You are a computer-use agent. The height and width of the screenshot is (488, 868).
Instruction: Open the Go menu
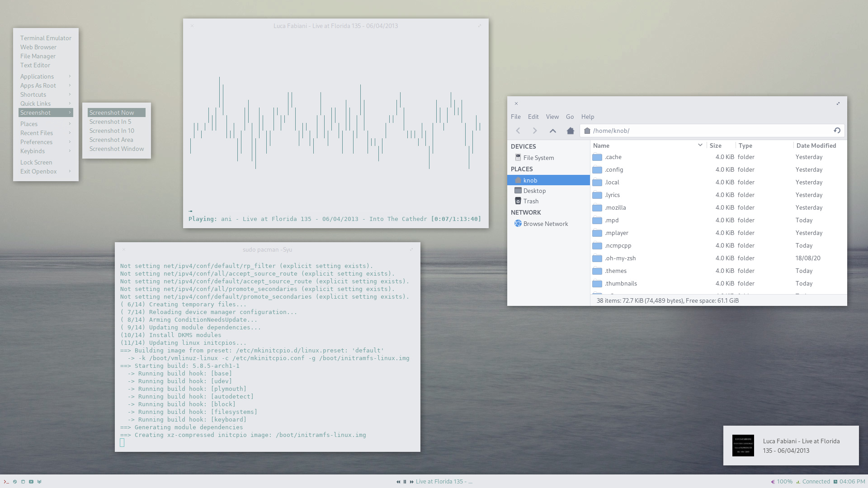[570, 117]
